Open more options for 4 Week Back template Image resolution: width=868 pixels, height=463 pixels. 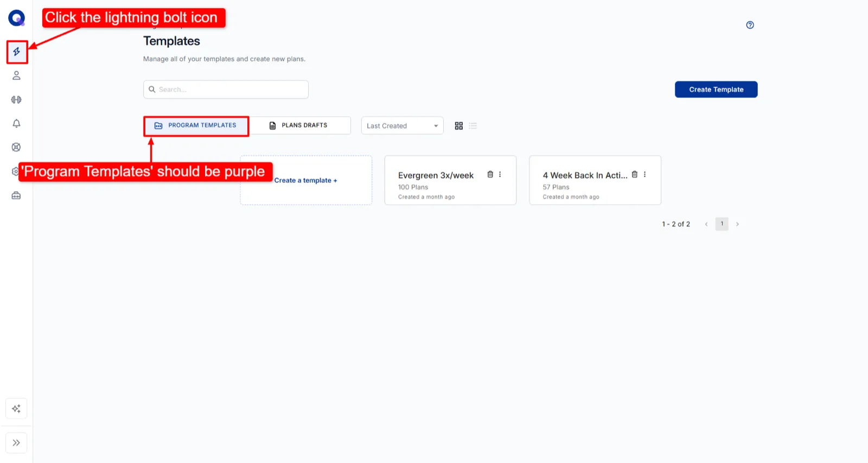[644, 174]
